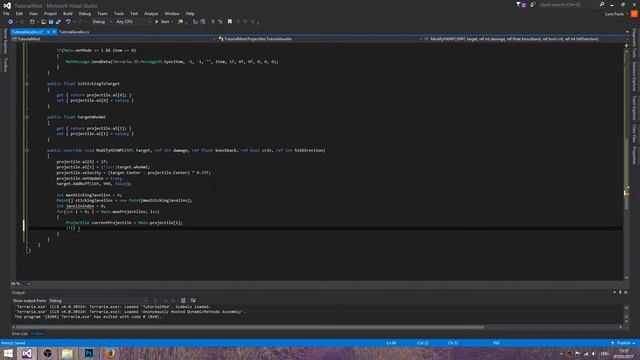Switch to the inactive TutorialJavelin.cs tab

click(74, 32)
